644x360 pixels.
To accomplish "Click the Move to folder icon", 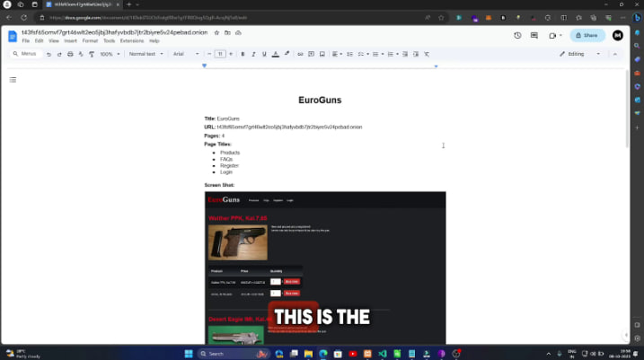I will click(x=227, y=33).
